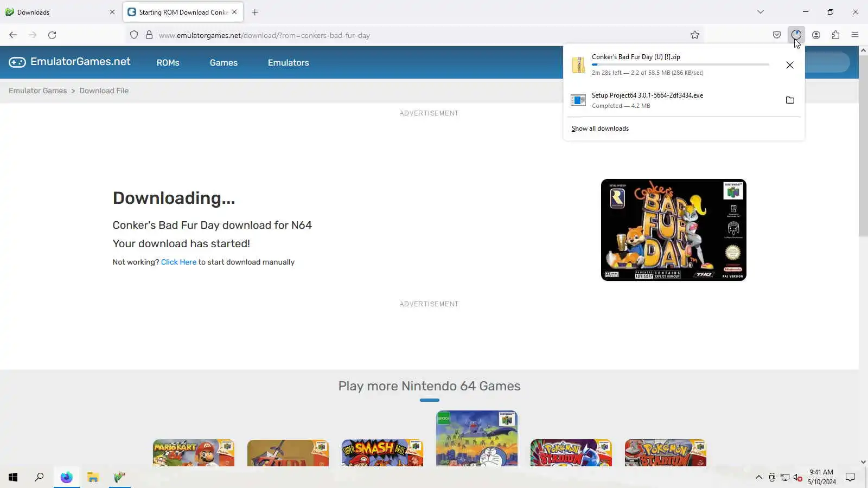Viewport: 868px width, 488px height.
Task: Open Firefox account menu
Action: click(816, 35)
